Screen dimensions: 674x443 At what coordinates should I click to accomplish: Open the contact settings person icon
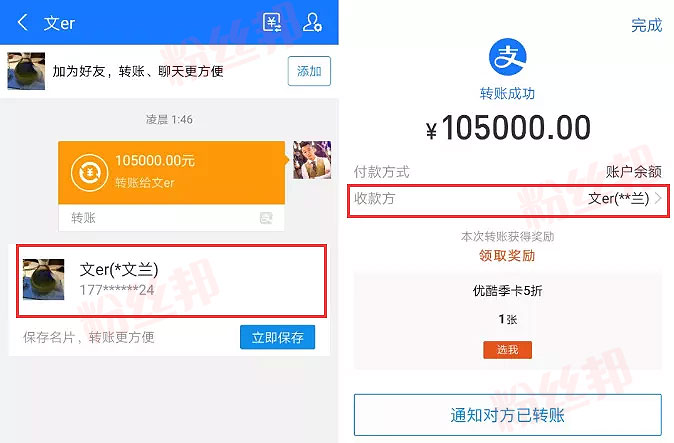pyautogui.click(x=312, y=22)
